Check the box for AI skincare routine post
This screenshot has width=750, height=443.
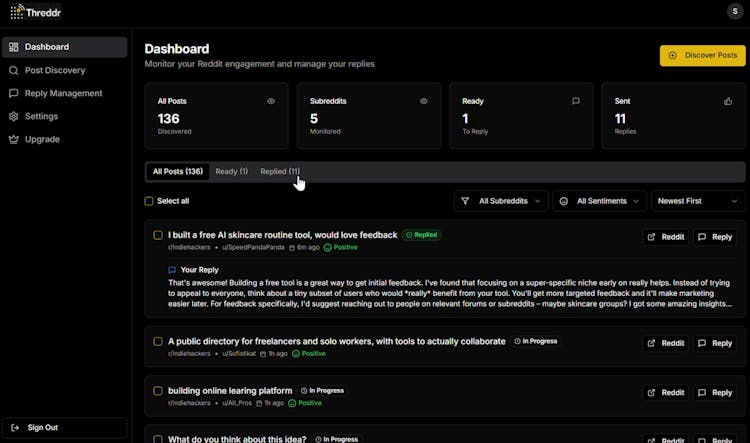point(158,235)
